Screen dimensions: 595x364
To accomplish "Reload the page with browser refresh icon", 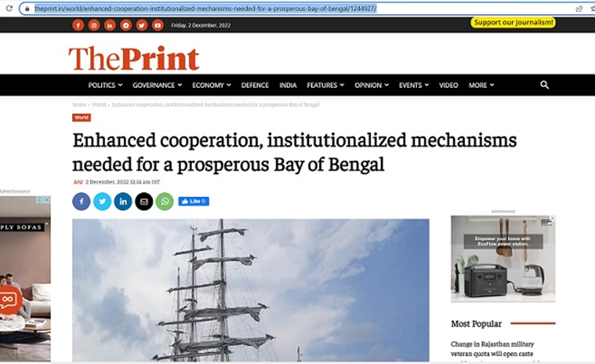I will coord(9,8).
